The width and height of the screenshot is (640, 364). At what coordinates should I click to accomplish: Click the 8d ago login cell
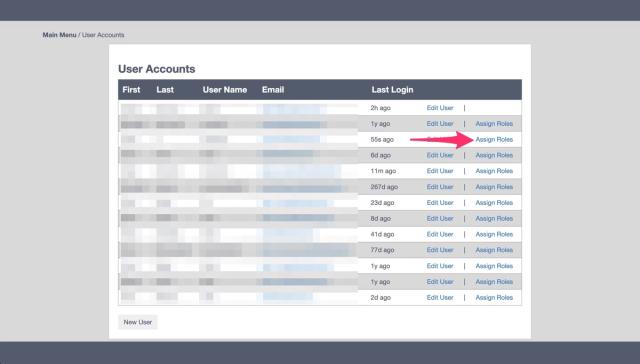click(380, 218)
